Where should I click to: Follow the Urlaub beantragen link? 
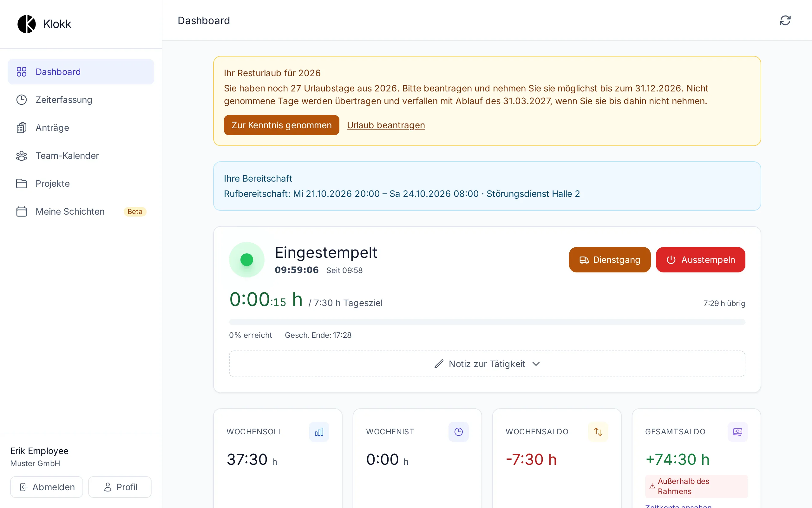tap(386, 125)
